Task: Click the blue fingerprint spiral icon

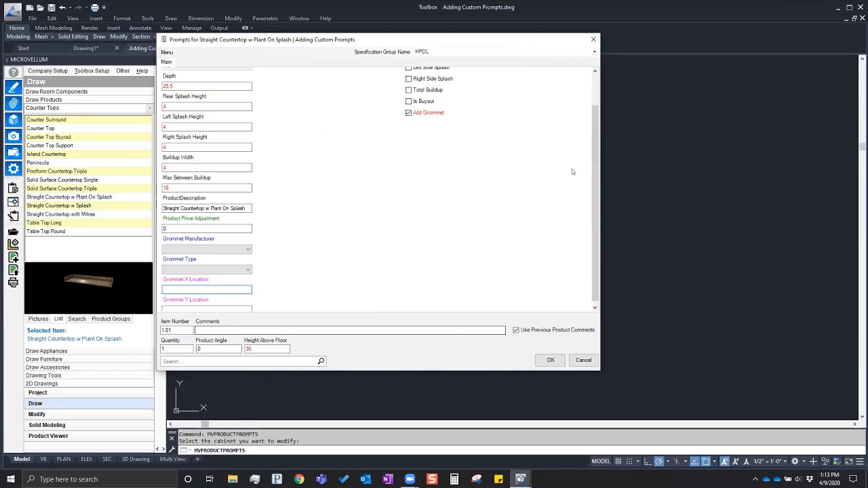Action: tap(13, 104)
